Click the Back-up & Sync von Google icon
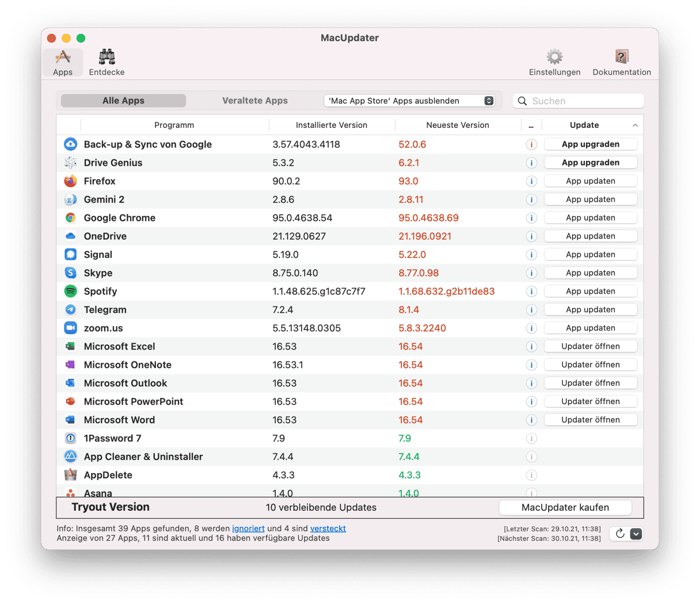The image size is (700, 604). click(x=70, y=144)
